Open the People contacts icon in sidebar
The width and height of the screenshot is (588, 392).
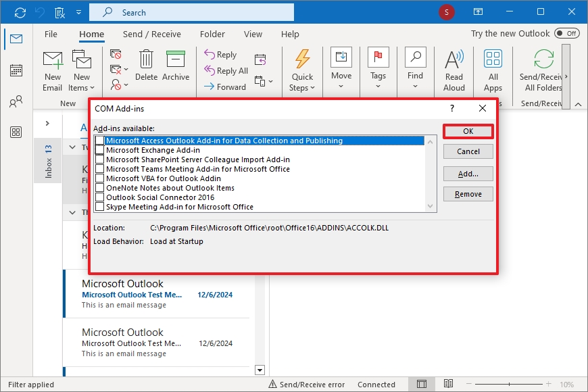tap(16, 102)
